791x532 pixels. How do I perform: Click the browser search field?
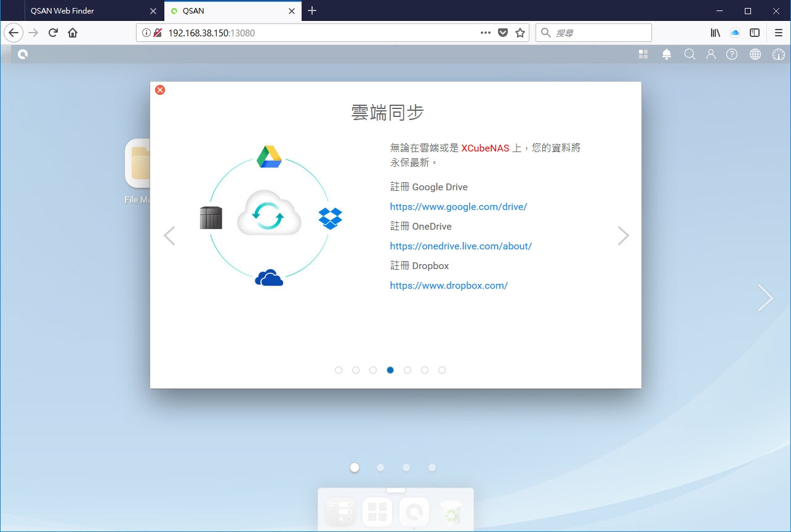pos(593,33)
